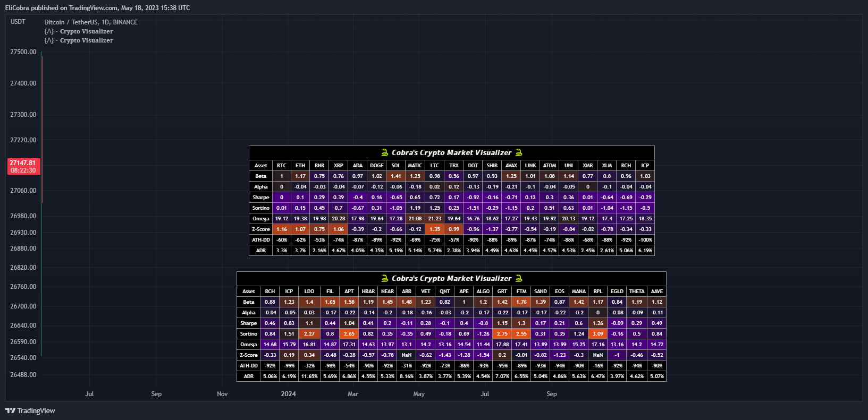Click ARB's NaN Z-Score cell
The height and width of the screenshot is (420, 868).
tap(407, 355)
